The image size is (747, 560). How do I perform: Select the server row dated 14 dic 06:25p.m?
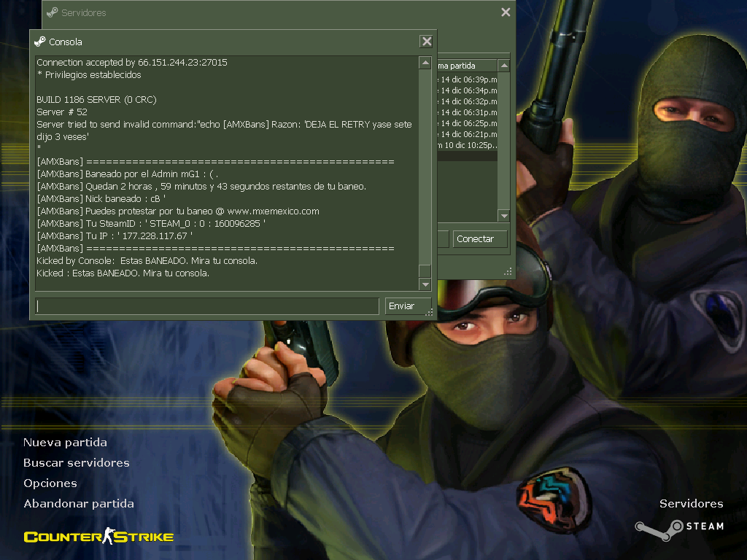click(x=468, y=123)
